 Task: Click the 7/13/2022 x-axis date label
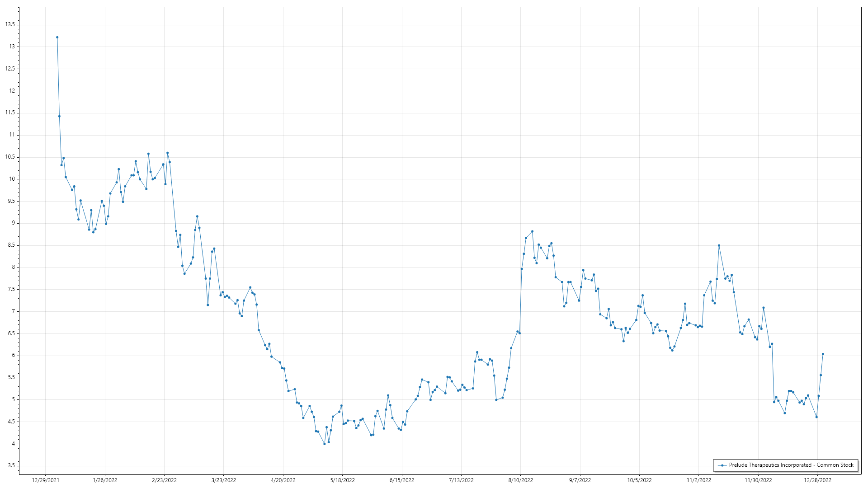pyautogui.click(x=461, y=480)
